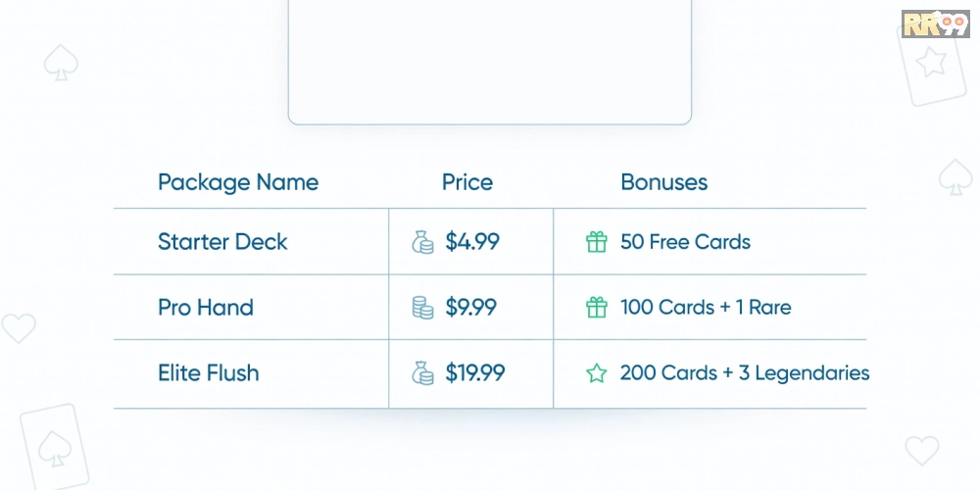
Task: Click the gift icon for 50 Free Cards
Action: tap(597, 242)
